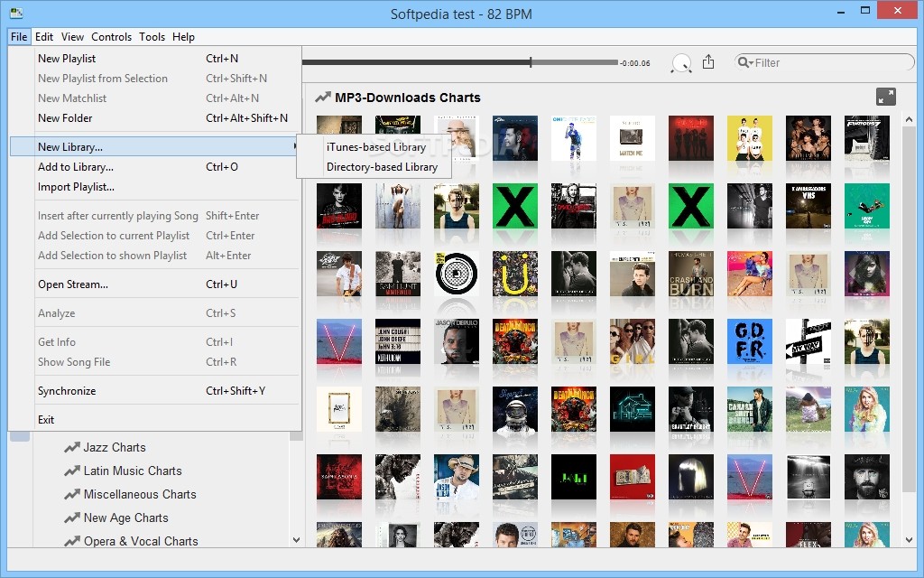Click the remaining time display -0:00.06
Screen dimensions: 924x578
coord(635,63)
